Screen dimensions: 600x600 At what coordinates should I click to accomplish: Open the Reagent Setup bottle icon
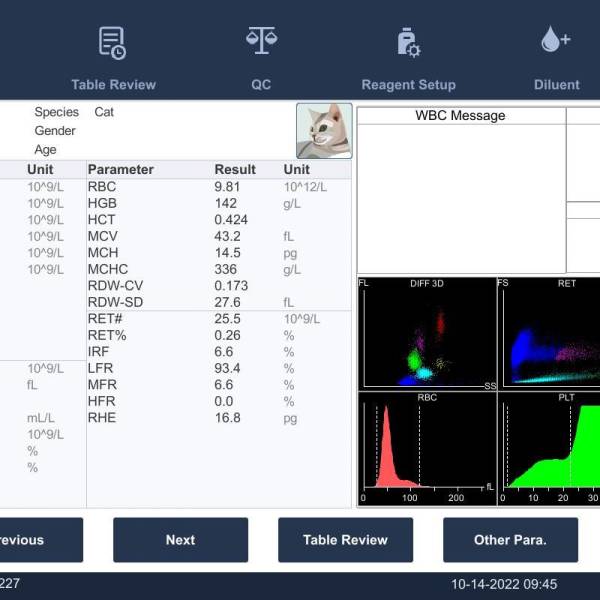pyautogui.click(x=408, y=42)
